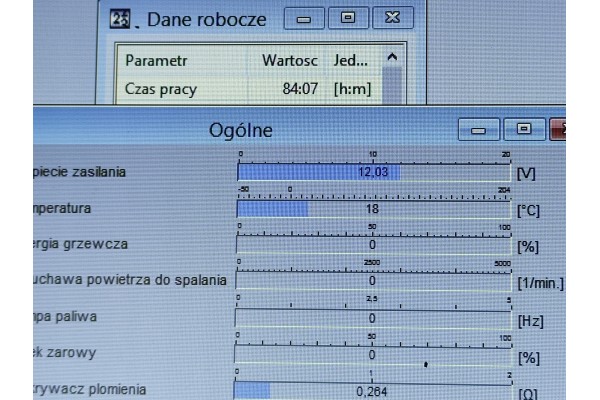Click the 84:07 value cell

tap(300, 89)
